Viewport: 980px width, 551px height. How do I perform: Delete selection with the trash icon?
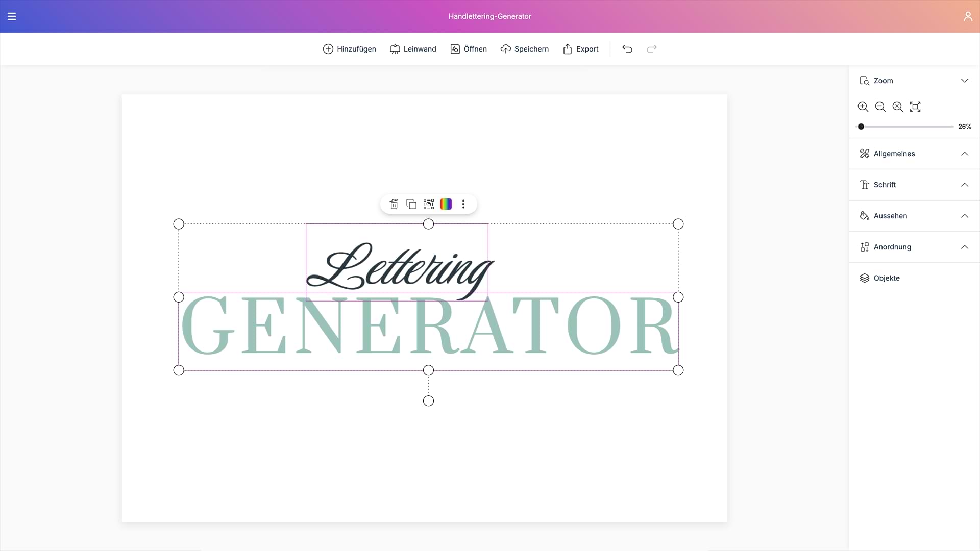coord(394,204)
